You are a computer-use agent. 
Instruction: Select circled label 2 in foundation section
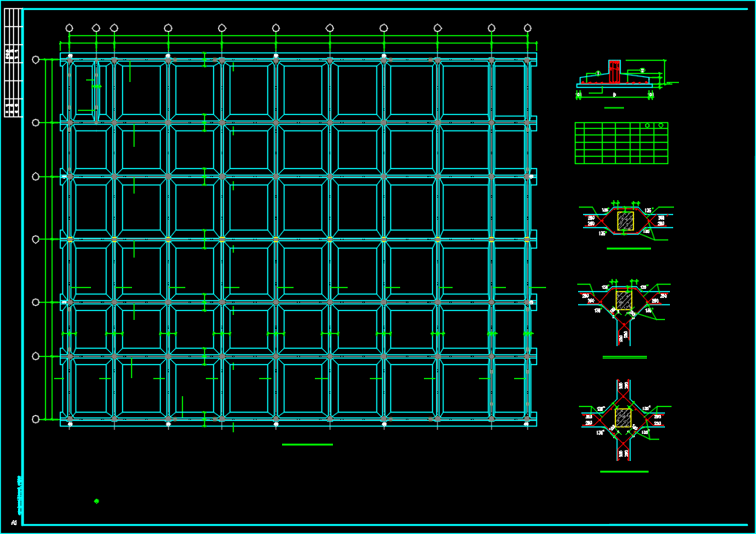642,71
